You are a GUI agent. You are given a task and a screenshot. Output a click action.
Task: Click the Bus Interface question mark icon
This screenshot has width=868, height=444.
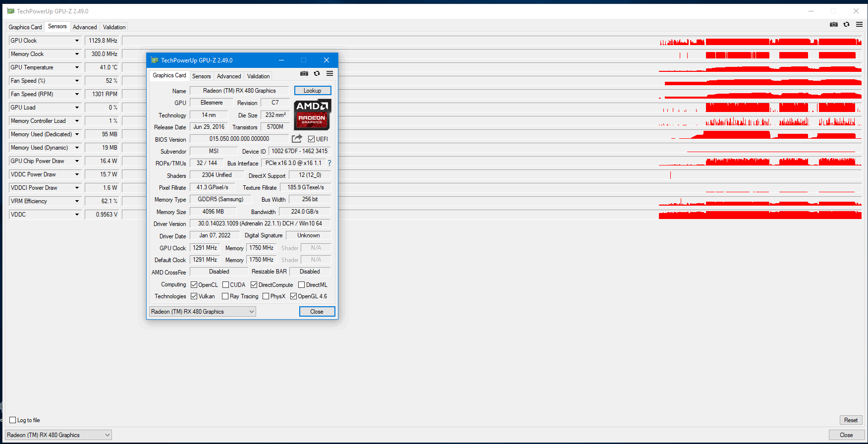(x=329, y=163)
